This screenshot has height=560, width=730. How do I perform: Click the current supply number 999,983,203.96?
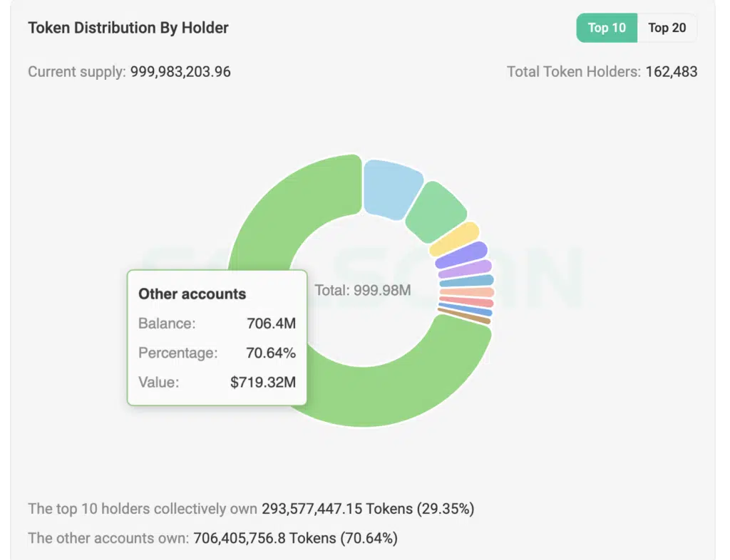pyautogui.click(x=180, y=72)
